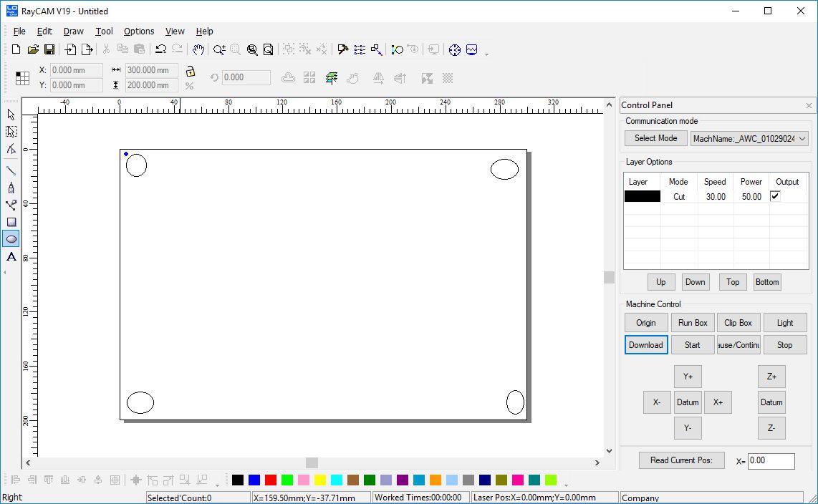Expand the MachName device dropdown
The height and width of the screenshot is (504, 818).
(x=802, y=139)
